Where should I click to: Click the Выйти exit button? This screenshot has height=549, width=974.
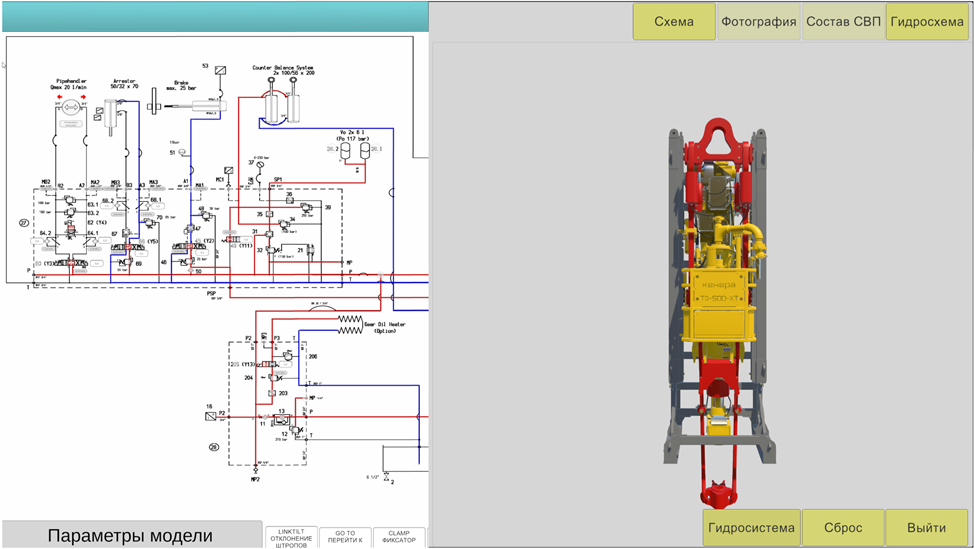click(x=927, y=528)
